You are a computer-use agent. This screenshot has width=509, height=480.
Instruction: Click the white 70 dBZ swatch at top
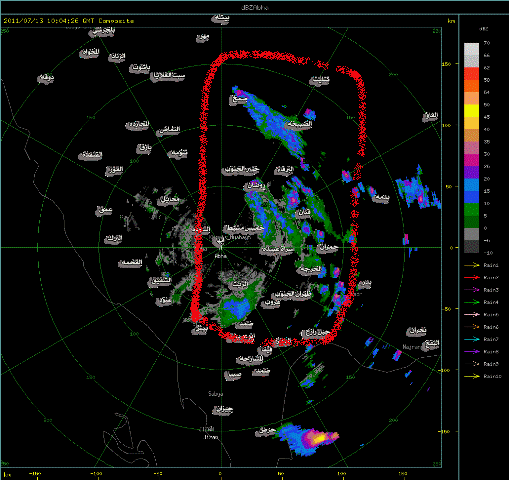tap(471, 49)
